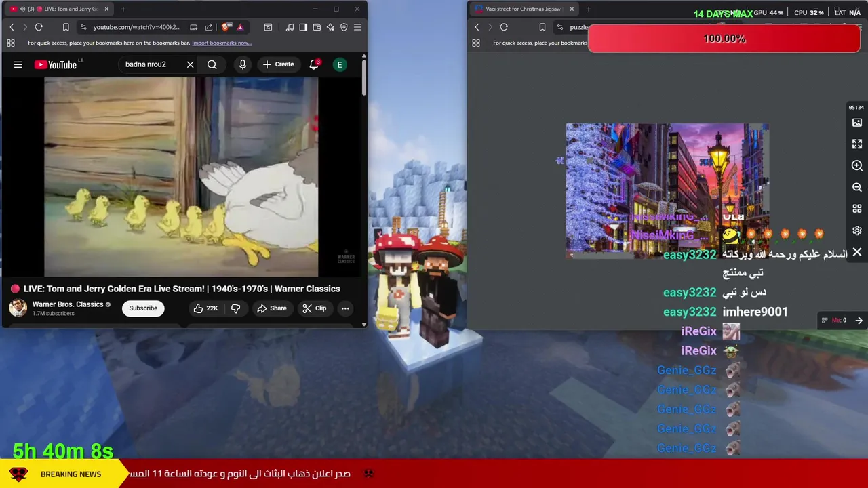Bookmark the YouTube page
The width and height of the screenshot is (868, 488).
coord(66,27)
